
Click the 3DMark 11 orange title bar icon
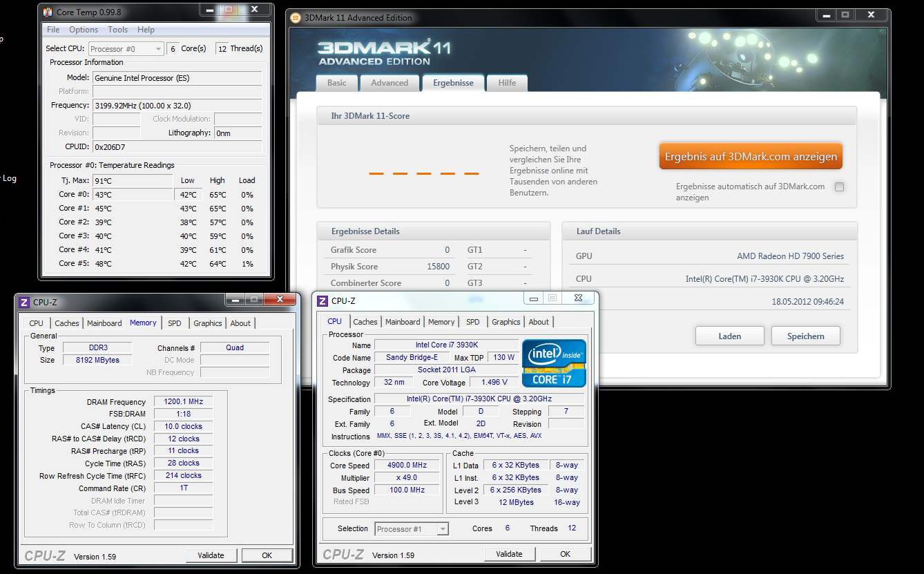pos(296,18)
